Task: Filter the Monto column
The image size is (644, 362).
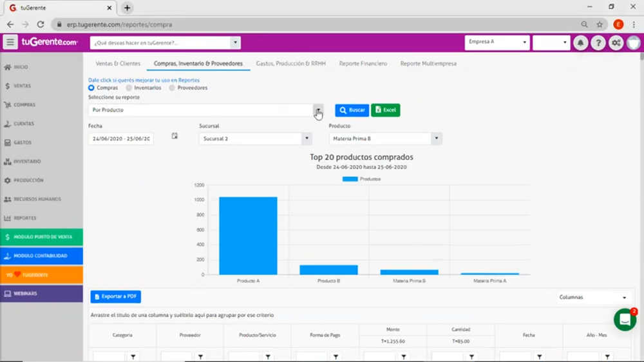Action: click(404, 357)
